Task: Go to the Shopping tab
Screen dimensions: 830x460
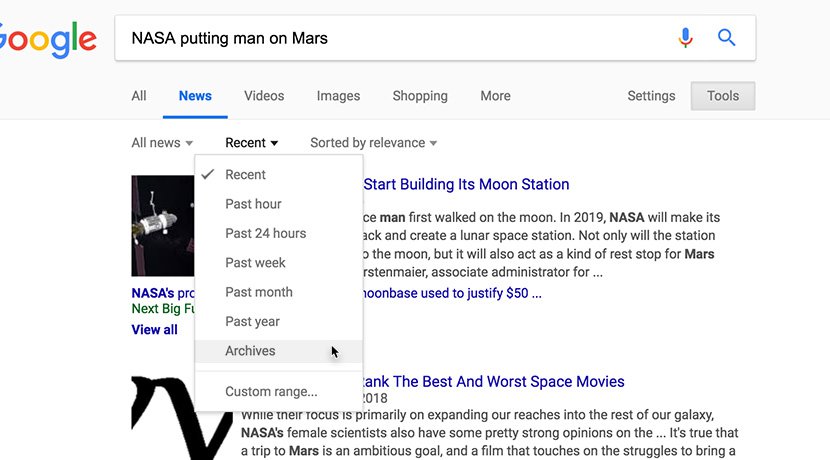Action: coord(420,96)
